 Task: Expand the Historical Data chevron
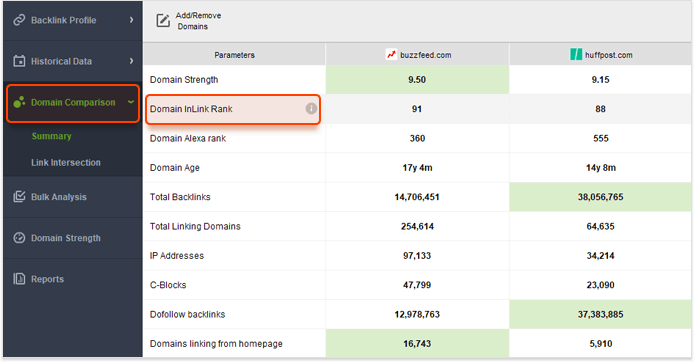(x=131, y=61)
